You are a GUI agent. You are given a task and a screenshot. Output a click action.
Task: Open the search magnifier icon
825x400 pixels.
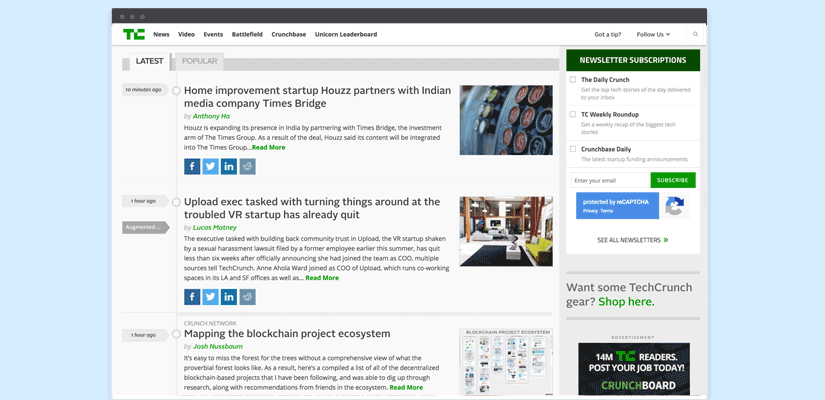[x=696, y=34]
